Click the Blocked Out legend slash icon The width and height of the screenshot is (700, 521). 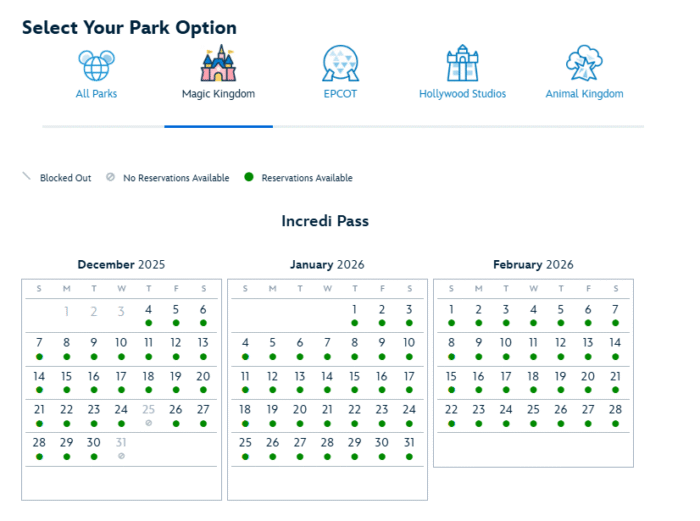(x=27, y=177)
